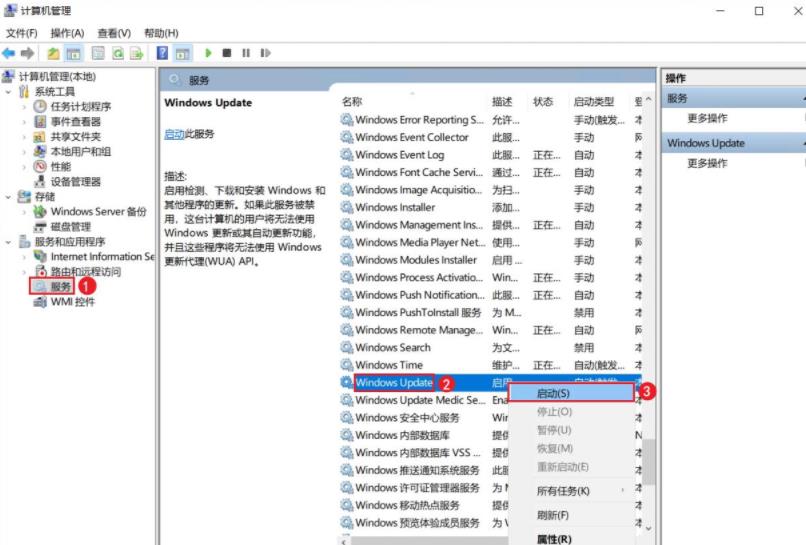The image size is (806, 545).
Task: Click the Back arrow in toolbar
Action: point(9,53)
